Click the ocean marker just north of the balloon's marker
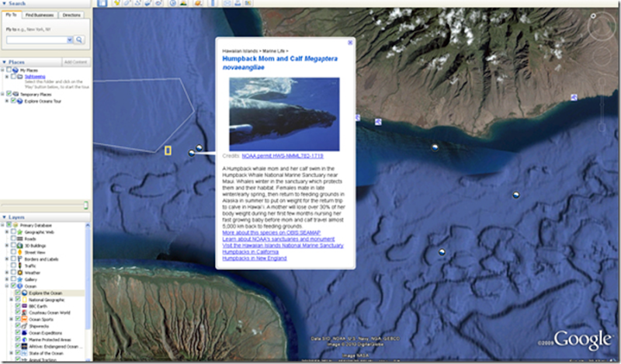Image resolution: width=621 pixels, height=364 pixels. click(199, 147)
